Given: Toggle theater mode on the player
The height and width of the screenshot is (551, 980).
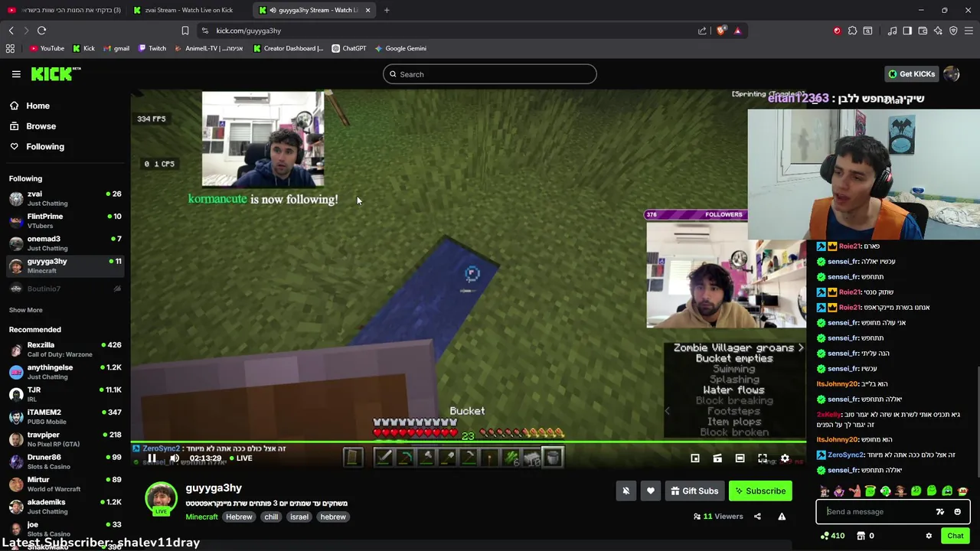Looking at the screenshot, I should pyautogui.click(x=740, y=458).
